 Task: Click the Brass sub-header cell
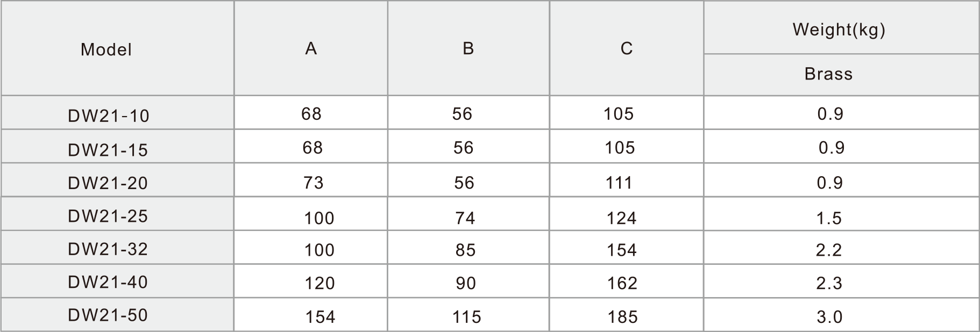[x=841, y=75]
